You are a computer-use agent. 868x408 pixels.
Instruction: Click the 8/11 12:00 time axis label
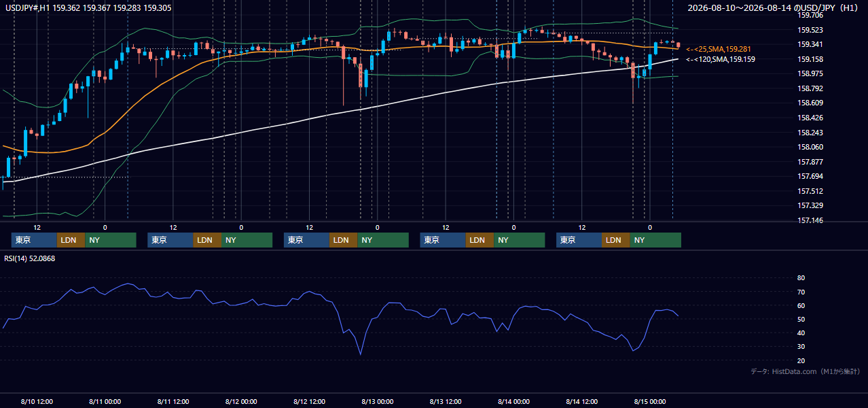click(x=173, y=401)
